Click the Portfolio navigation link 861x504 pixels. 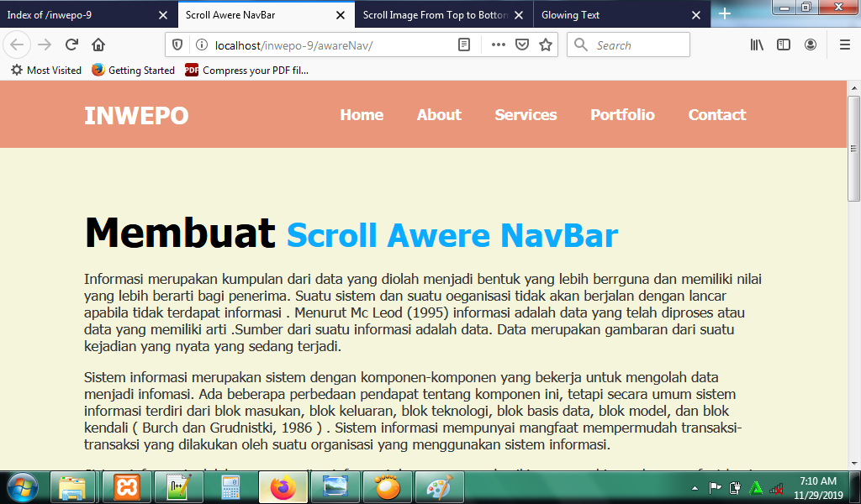[x=622, y=115]
